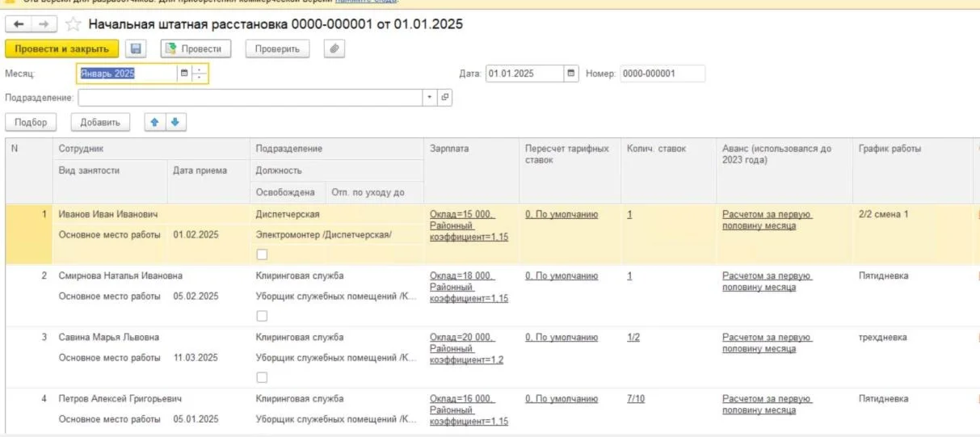The image size is (980, 437).
Task: Adjust the month with the Месяц spinner
Action: [200, 74]
